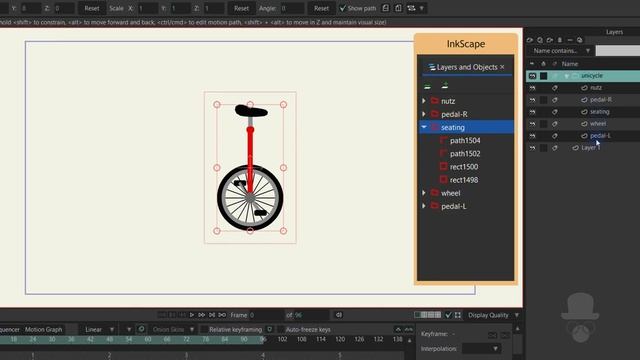
Task: Select the wheel layer in Moho Layers
Action: [x=598, y=124]
